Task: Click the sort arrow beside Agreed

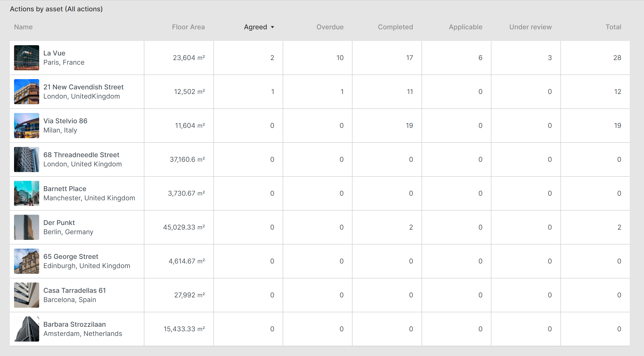Action: [272, 27]
